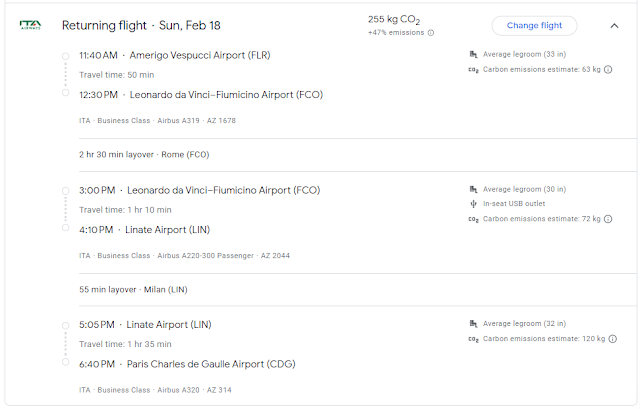Viewport: 640px width, 409px height.
Task: Click the In-seat USB outlet icon
Action: [473, 204]
